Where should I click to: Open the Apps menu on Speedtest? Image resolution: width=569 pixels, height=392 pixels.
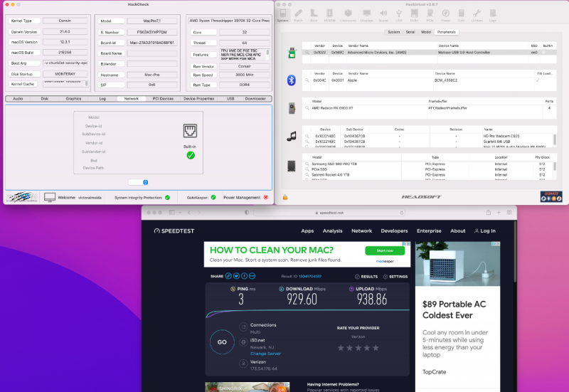pyautogui.click(x=307, y=231)
